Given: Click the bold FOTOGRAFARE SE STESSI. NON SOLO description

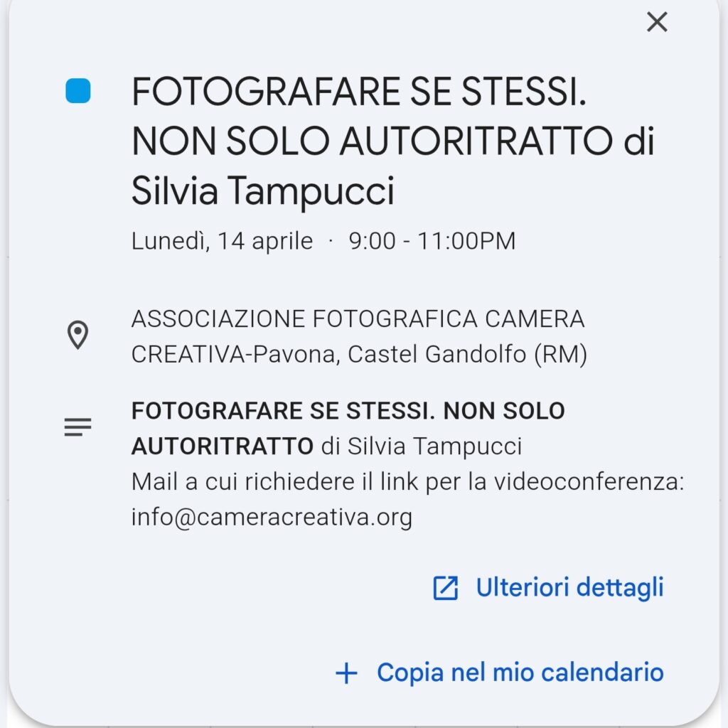Looking at the screenshot, I should tap(348, 410).
